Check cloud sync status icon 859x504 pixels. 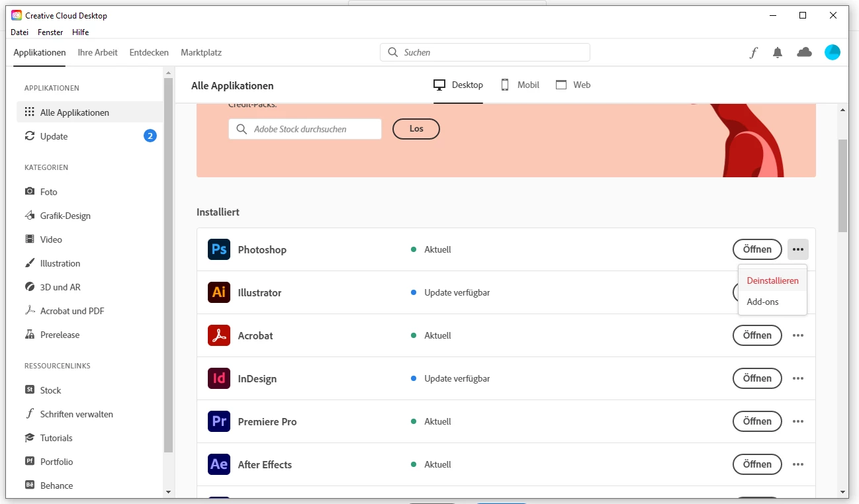[x=804, y=52]
